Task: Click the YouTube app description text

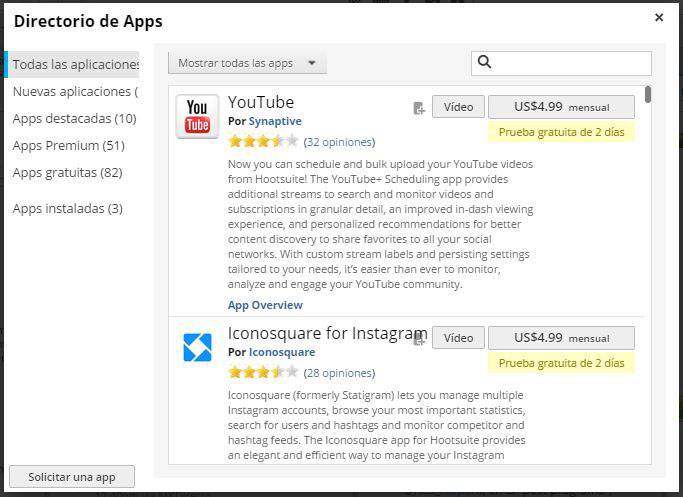Action: point(380,224)
